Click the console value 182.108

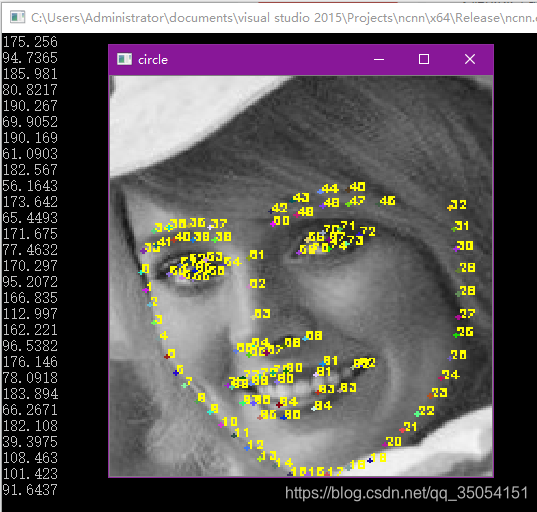[x=30, y=426]
